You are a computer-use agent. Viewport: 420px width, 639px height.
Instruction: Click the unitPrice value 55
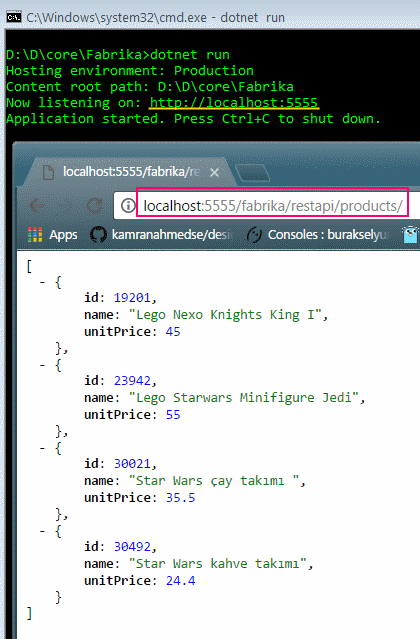point(173,415)
